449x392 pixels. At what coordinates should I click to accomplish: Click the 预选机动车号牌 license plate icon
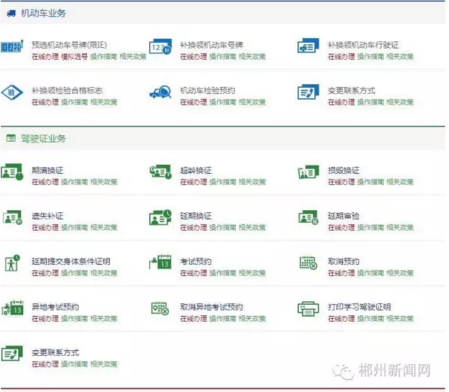(x=12, y=46)
